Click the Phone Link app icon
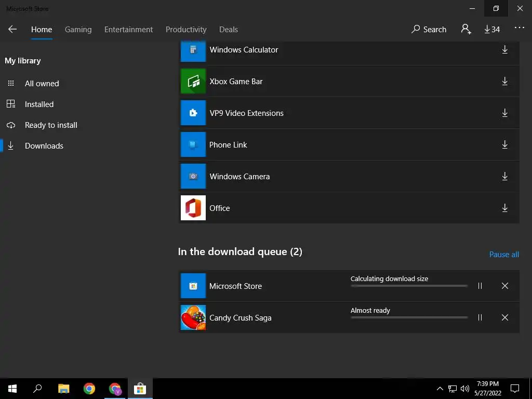The image size is (532, 399). pyautogui.click(x=193, y=144)
